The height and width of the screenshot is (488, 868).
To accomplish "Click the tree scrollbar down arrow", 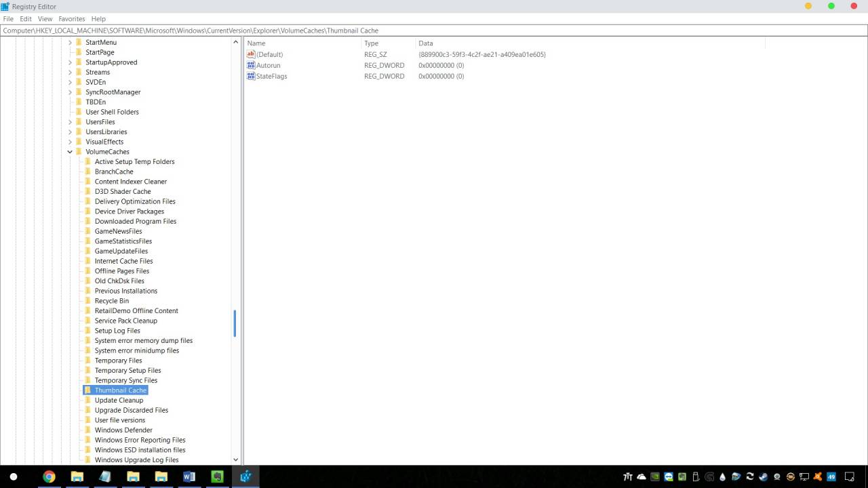I will pos(235,460).
